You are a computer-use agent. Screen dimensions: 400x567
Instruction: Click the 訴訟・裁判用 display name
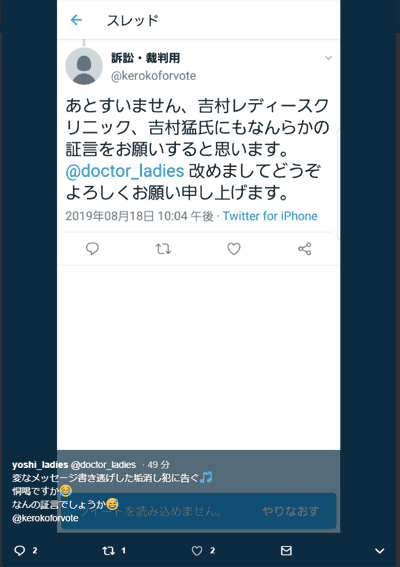[x=145, y=58]
